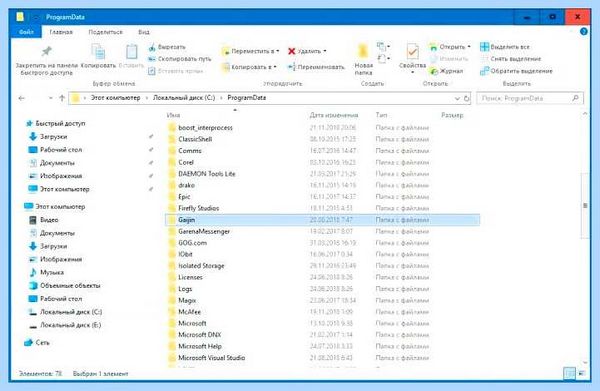The image size is (600, 391).
Task: Switch to Details view icon in status bar
Action: (x=569, y=373)
